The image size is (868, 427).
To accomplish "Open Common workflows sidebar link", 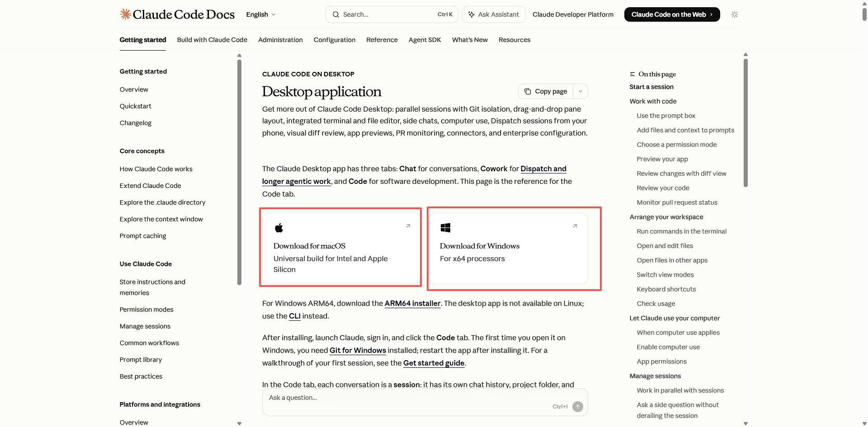I will tap(149, 343).
